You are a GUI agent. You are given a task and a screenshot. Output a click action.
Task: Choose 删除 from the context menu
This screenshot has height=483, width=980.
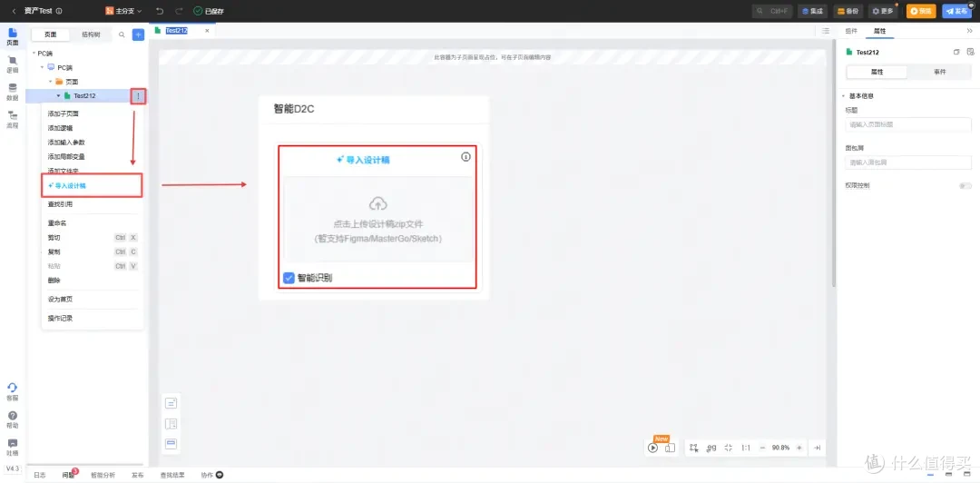pos(54,281)
